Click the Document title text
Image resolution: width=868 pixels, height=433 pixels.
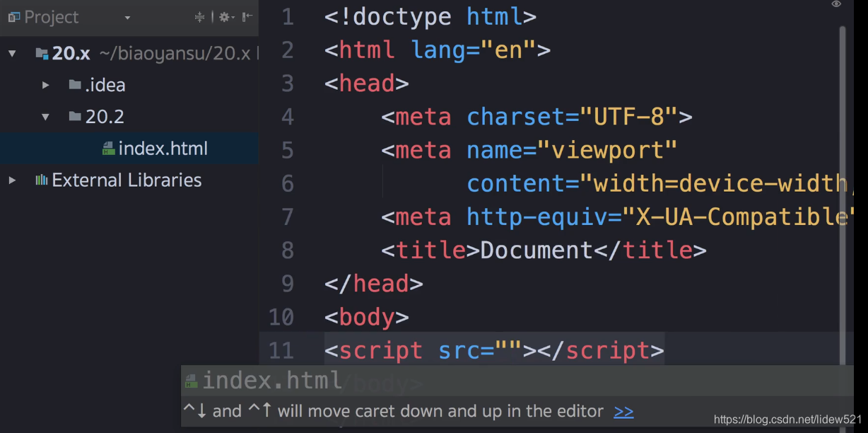[536, 250]
